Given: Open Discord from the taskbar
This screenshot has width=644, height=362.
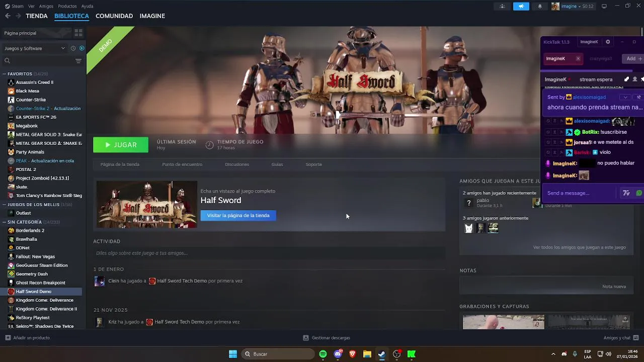Looking at the screenshot, I should click(x=338, y=354).
